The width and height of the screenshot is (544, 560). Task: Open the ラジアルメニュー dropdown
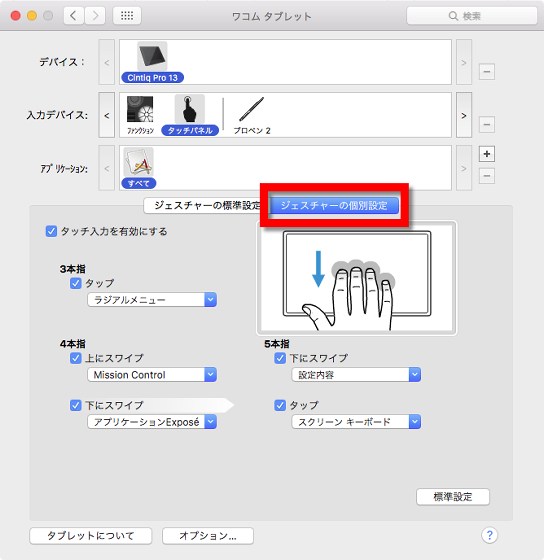click(152, 300)
